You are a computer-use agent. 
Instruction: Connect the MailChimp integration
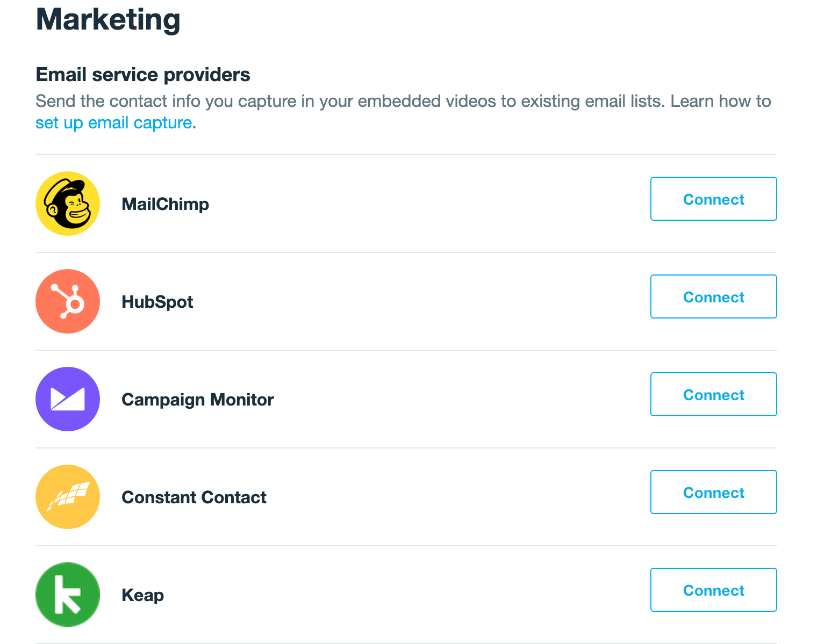pos(713,199)
